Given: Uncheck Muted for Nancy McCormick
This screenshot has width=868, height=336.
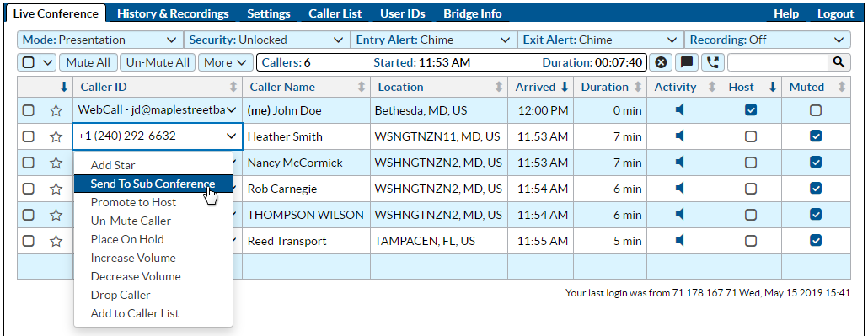Looking at the screenshot, I should click(x=816, y=163).
